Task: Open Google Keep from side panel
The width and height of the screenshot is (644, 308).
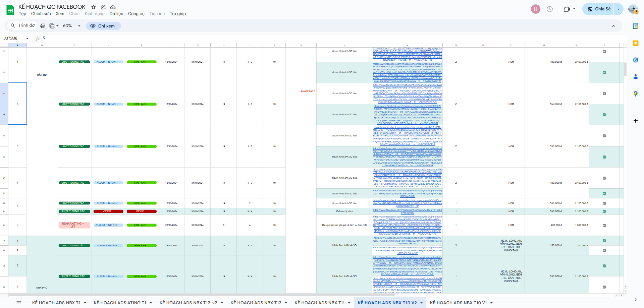Action: click(x=635, y=43)
